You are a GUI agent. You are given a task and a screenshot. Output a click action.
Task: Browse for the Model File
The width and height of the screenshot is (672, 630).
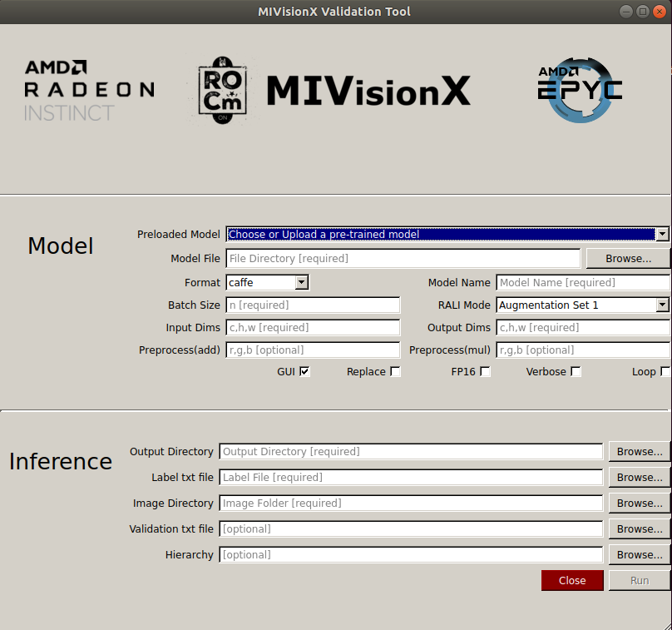coord(628,258)
